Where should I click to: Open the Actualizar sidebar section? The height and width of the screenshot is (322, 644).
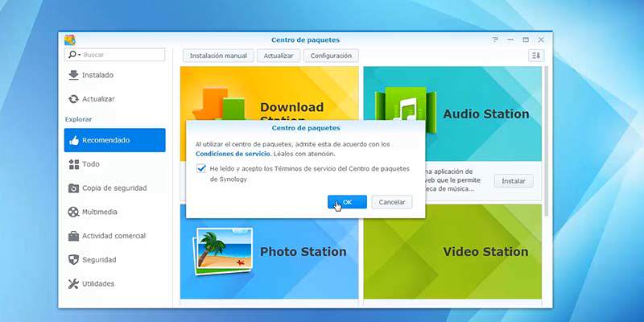[114, 99]
